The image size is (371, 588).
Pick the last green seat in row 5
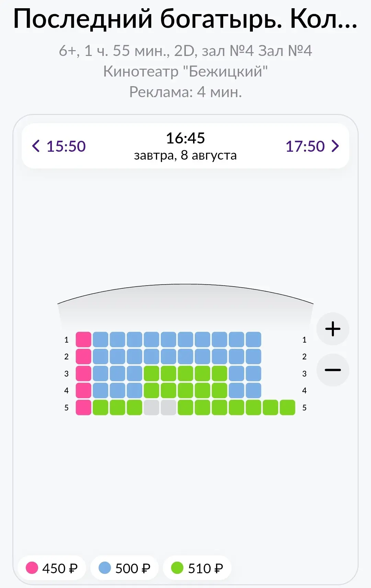[288, 407]
